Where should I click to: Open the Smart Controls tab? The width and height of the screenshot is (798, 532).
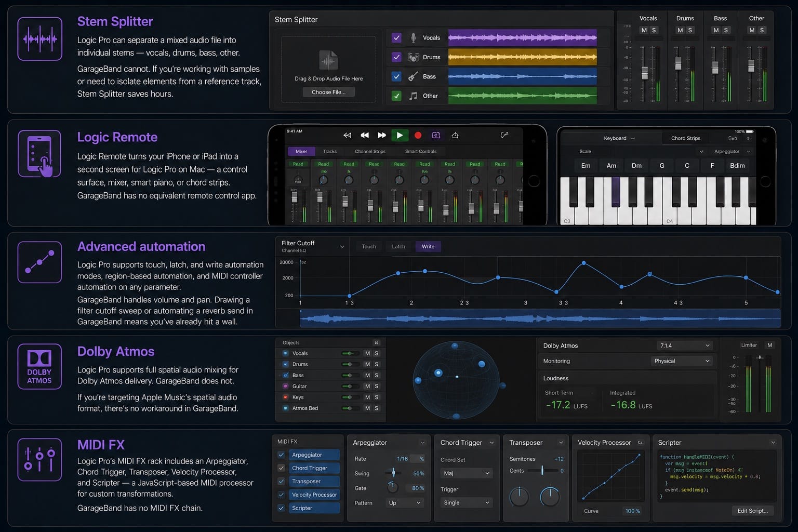421,152
